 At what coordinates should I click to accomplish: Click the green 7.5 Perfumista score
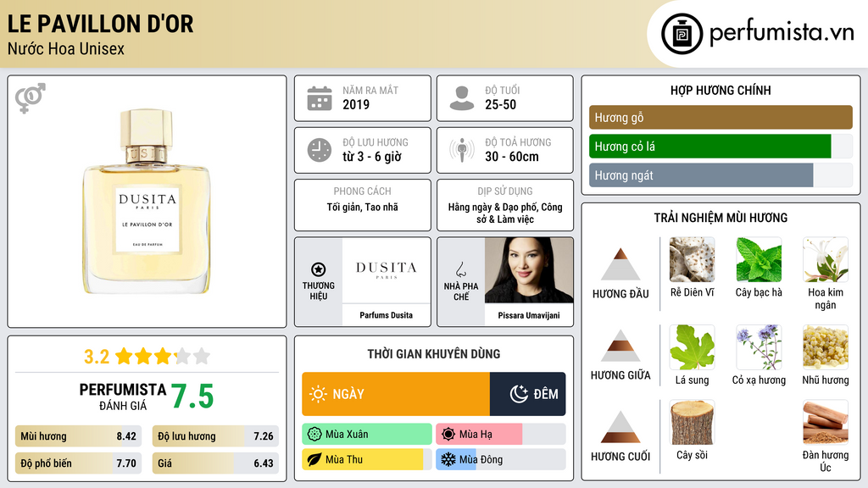point(192,396)
